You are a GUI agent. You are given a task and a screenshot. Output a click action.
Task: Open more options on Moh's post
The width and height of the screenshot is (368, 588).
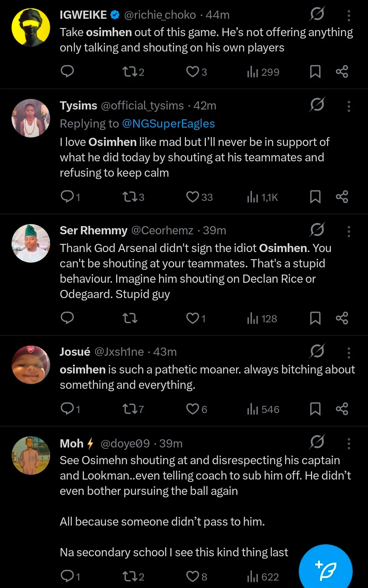point(349,443)
